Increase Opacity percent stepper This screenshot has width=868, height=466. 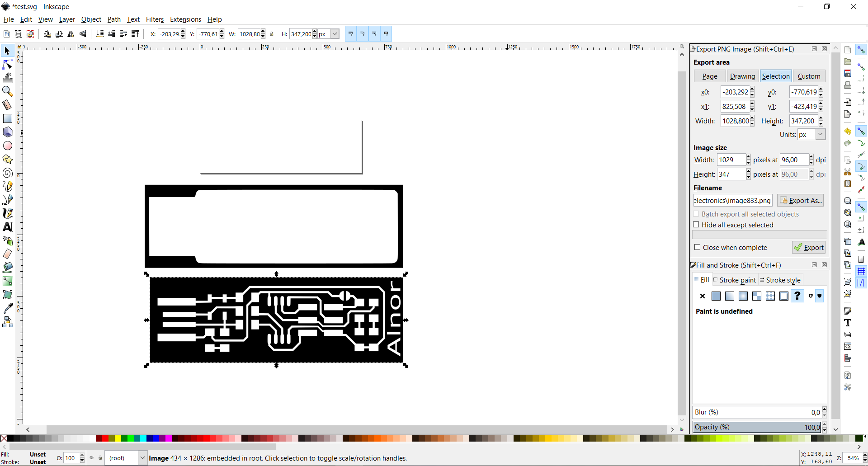[825, 424]
